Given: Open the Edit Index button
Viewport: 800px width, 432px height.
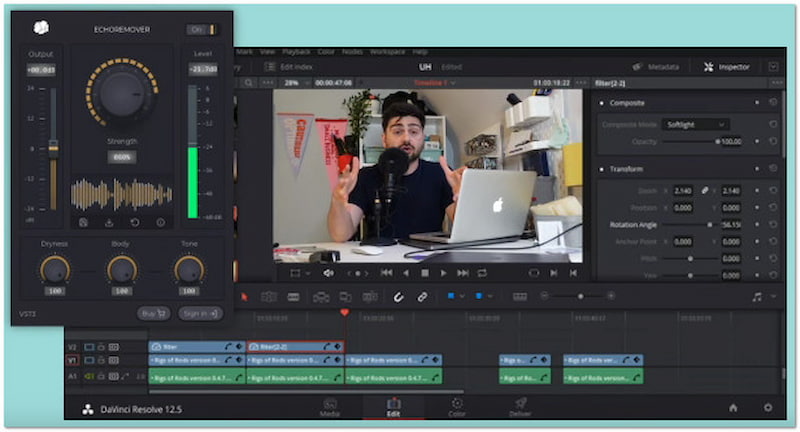Looking at the screenshot, I should pos(288,67).
